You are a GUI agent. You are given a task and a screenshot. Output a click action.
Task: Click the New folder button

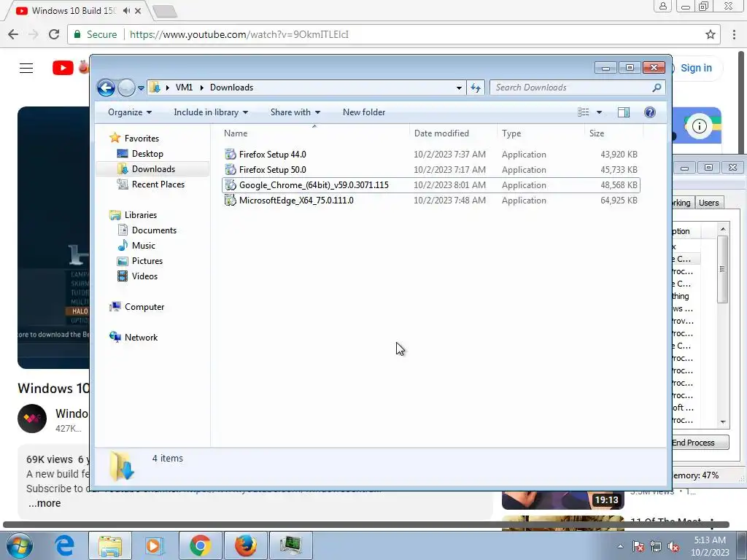click(x=364, y=112)
